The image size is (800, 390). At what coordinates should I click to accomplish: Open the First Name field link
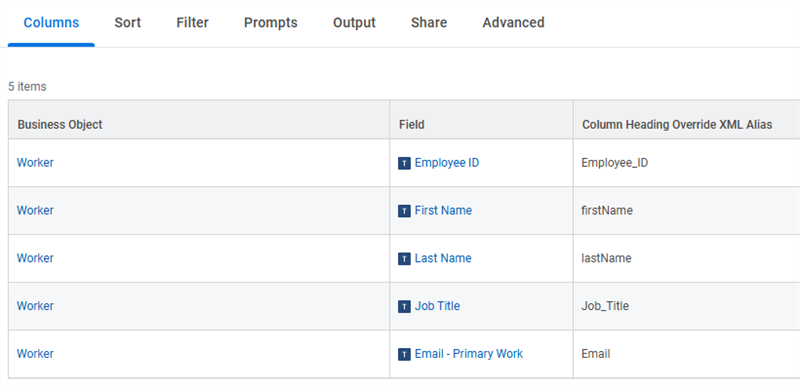coord(443,210)
